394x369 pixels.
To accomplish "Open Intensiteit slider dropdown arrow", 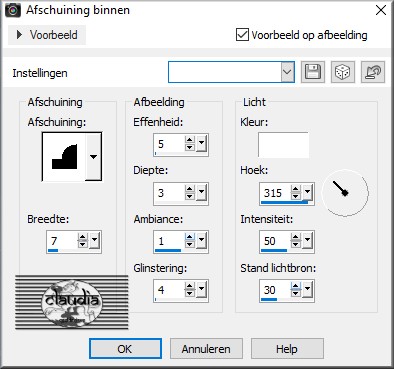I will [x=307, y=240].
